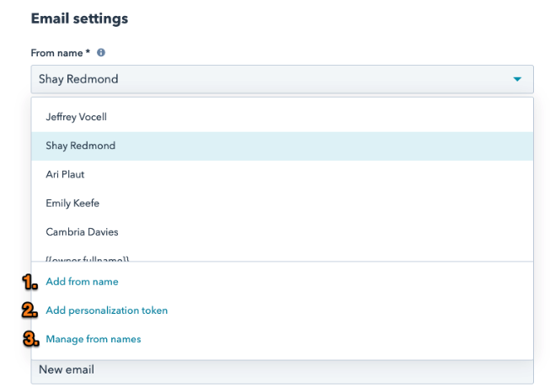
Task: Click the orange number 1 marker
Action: tap(30, 282)
